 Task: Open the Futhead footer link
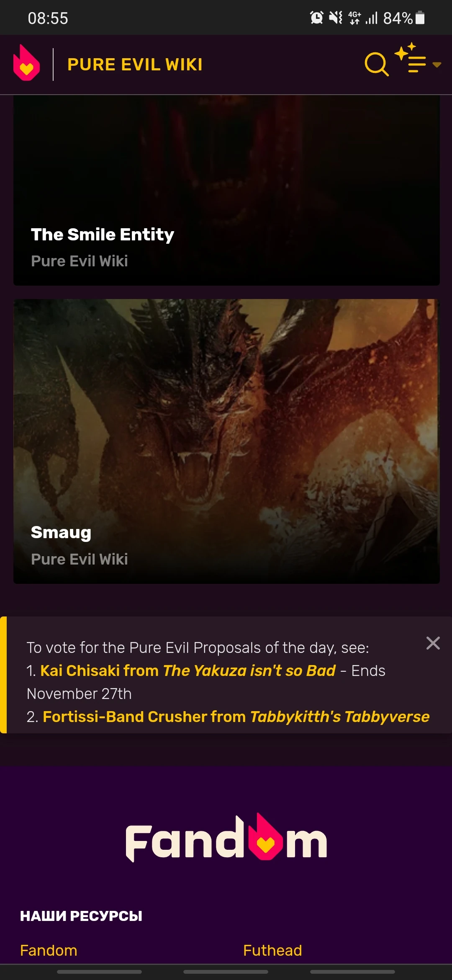point(272,950)
